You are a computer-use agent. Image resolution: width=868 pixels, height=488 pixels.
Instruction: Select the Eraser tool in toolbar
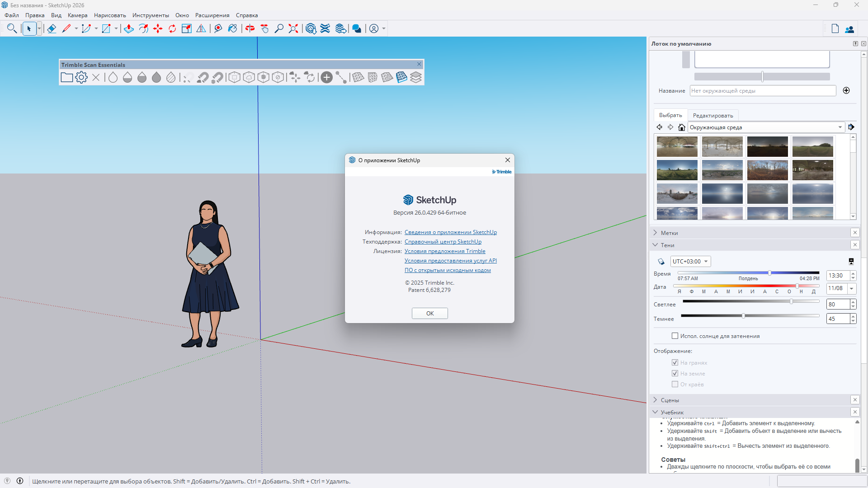pos(52,28)
